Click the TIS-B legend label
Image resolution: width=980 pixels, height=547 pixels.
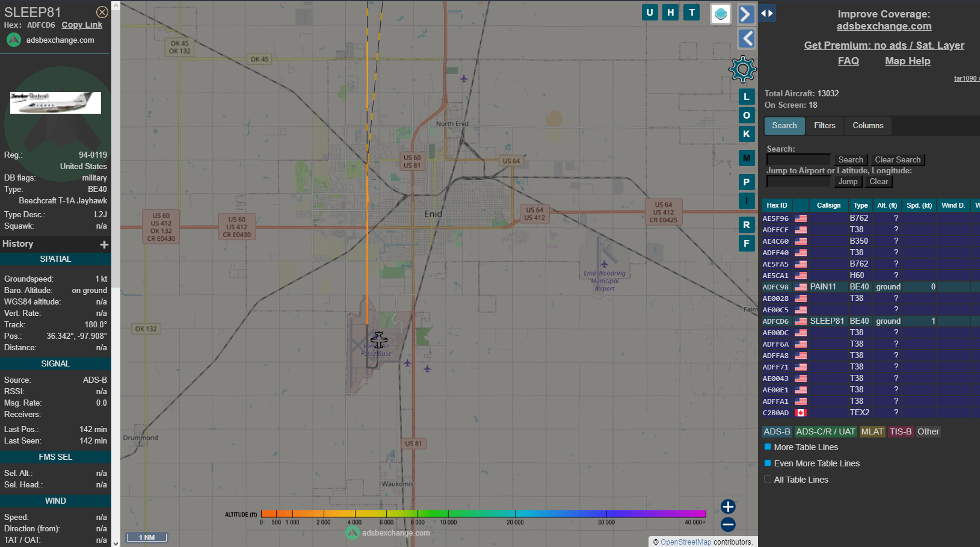[x=901, y=432]
